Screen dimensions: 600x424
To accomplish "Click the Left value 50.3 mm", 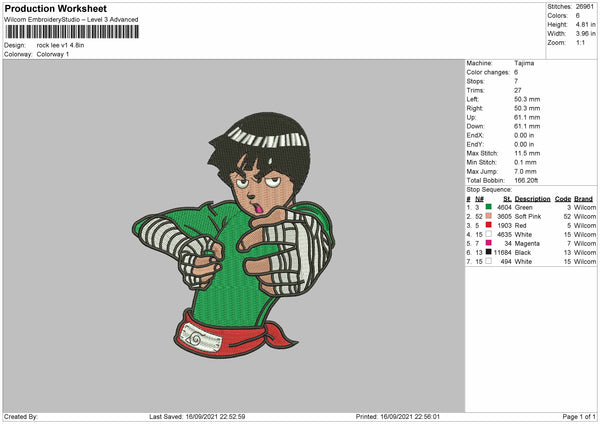I will pos(527,99).
